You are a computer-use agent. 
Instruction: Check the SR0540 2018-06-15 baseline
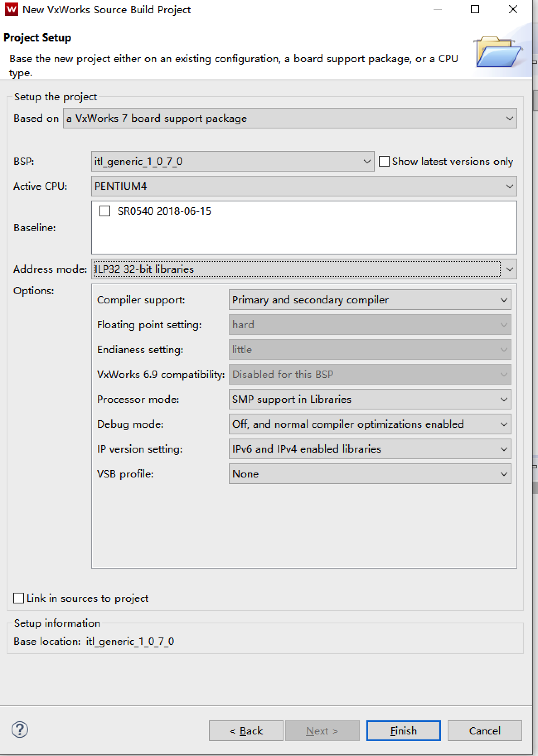(105, 211)
